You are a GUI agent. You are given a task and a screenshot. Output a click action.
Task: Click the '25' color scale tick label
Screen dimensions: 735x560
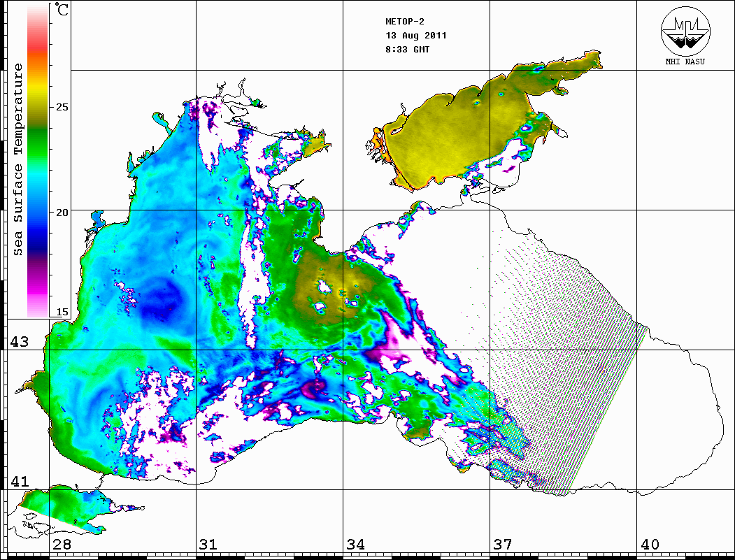point(62,107)
